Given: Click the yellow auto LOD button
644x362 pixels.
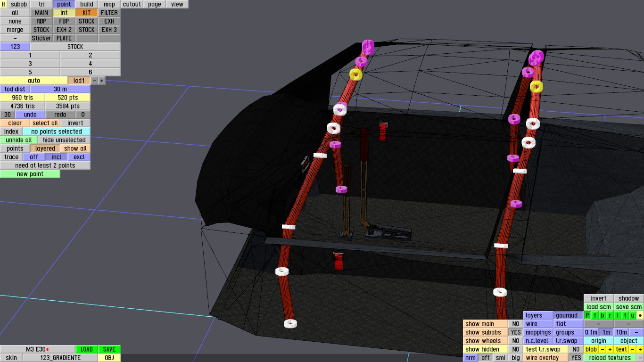Looking at the screenshot, I should (34, 81).
